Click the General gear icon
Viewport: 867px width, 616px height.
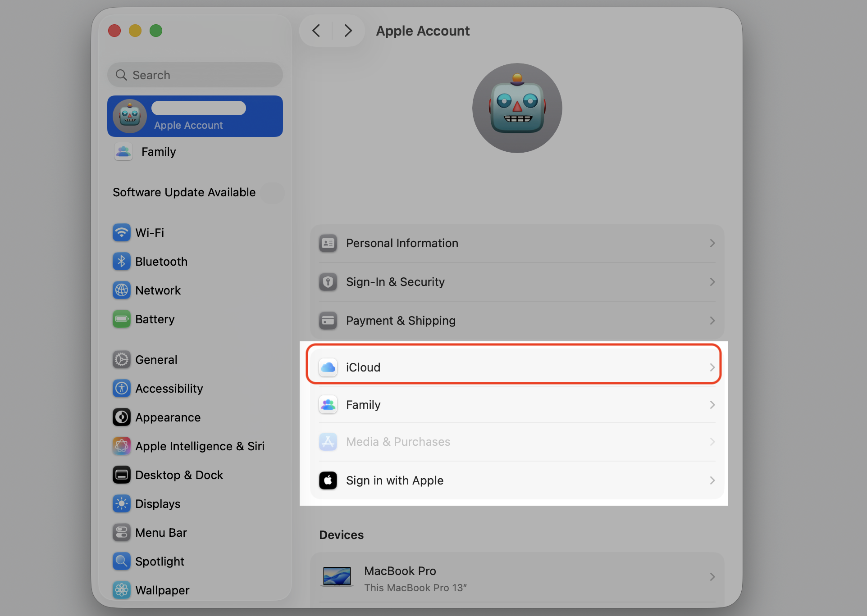[122, 360]
